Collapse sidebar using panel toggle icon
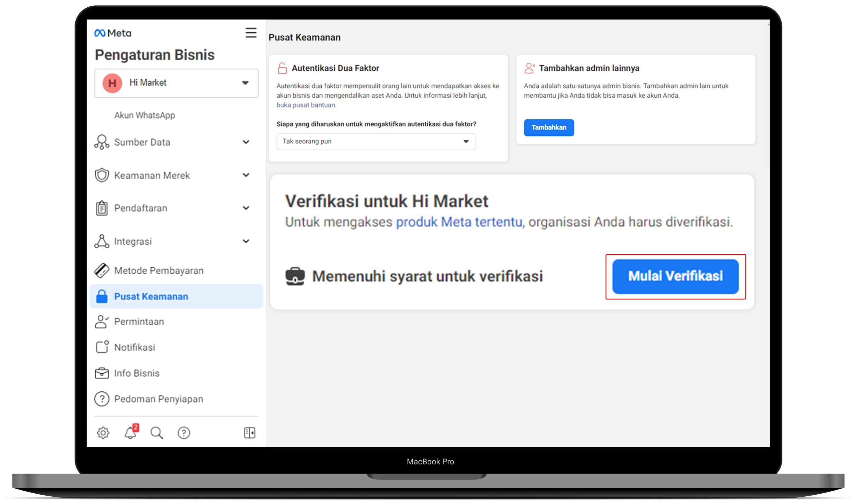Image resolution: width=856 pixels, height=504 pixels. pyautogui.click(x=250, y=433)
